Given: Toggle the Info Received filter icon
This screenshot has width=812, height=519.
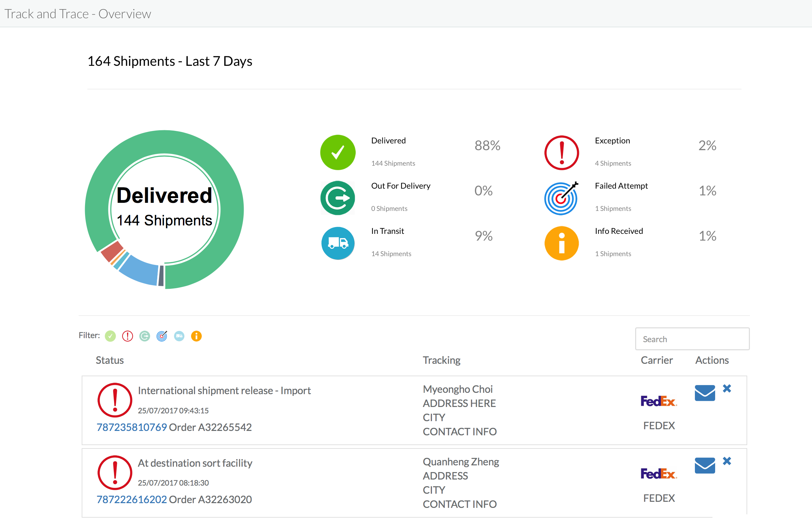Looking at the screenshot, I should 196,336.
